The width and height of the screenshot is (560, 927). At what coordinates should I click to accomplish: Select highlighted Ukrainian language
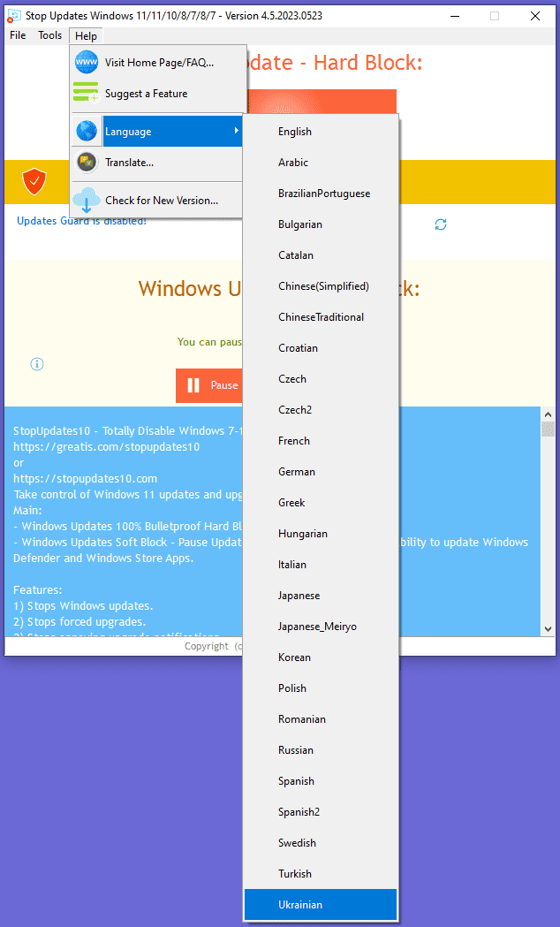coord(321,905)
